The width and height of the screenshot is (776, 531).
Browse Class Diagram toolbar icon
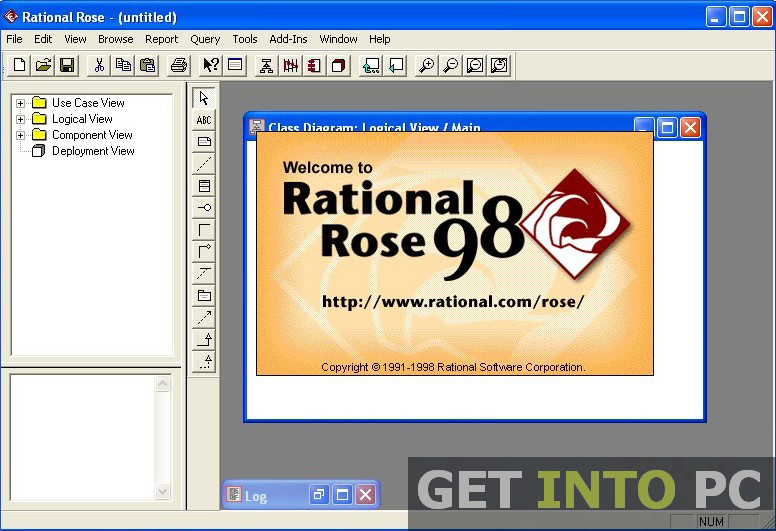click(x=266, y=65)
